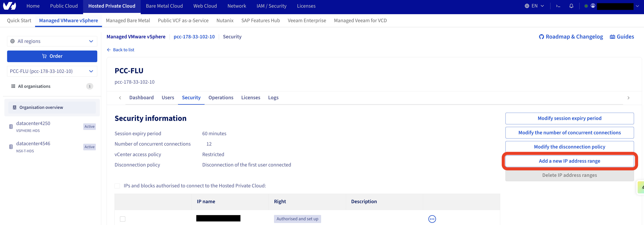The image size is (644, 225).
Task: Open the Guides link
Action: [x=625, y=37]
